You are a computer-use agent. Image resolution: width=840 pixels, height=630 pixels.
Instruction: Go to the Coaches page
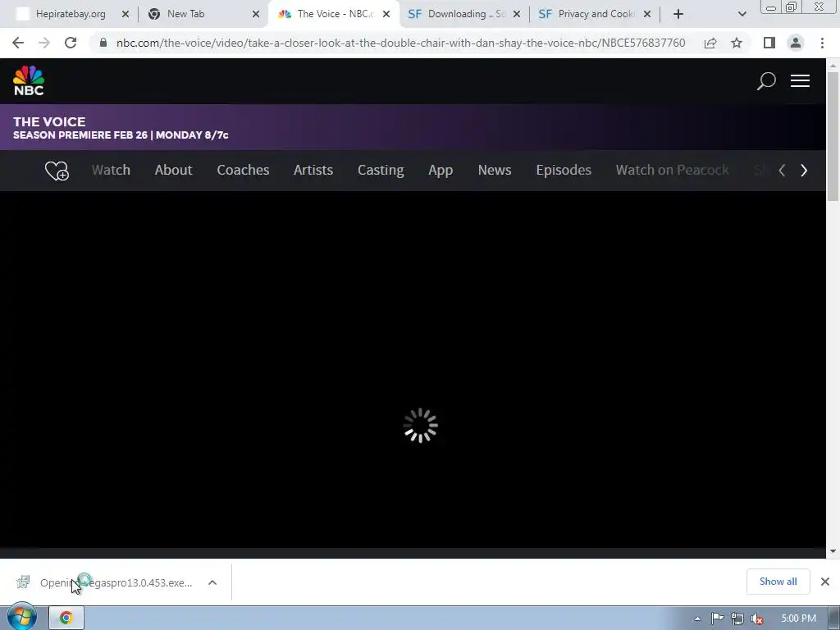pyautogui.click(x=243, y=170)
